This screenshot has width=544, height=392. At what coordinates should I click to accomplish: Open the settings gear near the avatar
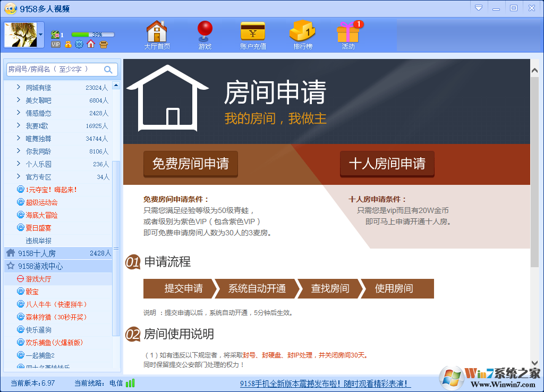pyautogui.click(x=79, y=45)
